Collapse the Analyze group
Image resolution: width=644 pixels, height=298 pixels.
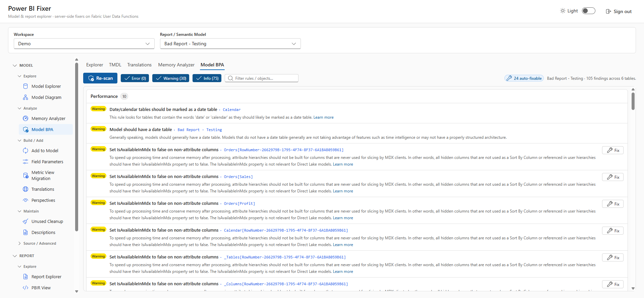[19, 109]
